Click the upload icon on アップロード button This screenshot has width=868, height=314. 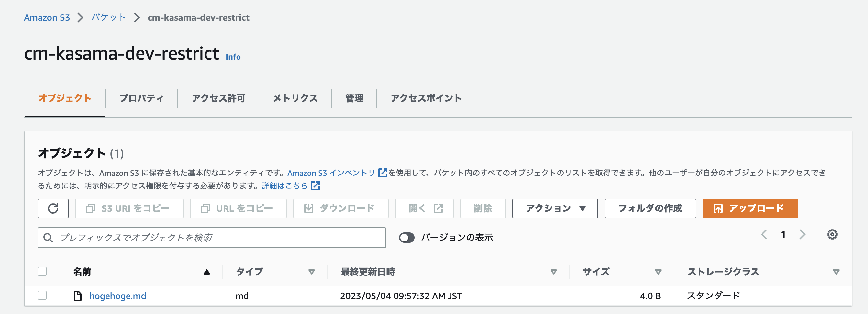pyautogui.click(x=718, y=208)
